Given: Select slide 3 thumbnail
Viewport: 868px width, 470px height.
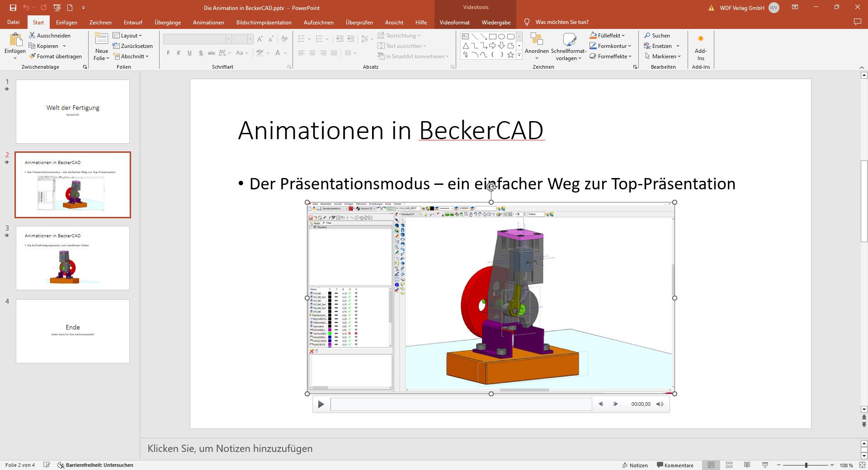Looking at the screenshot, I should click(x=73, y=258).
